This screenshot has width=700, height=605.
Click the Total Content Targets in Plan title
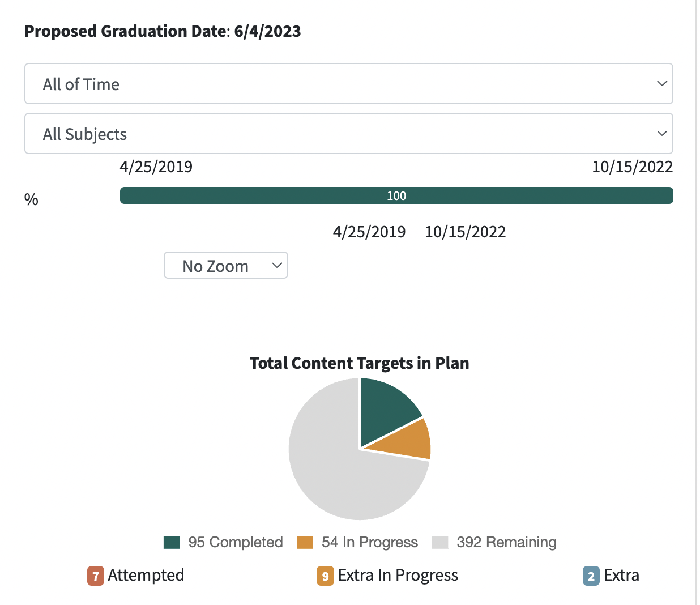tap(359, 363)
